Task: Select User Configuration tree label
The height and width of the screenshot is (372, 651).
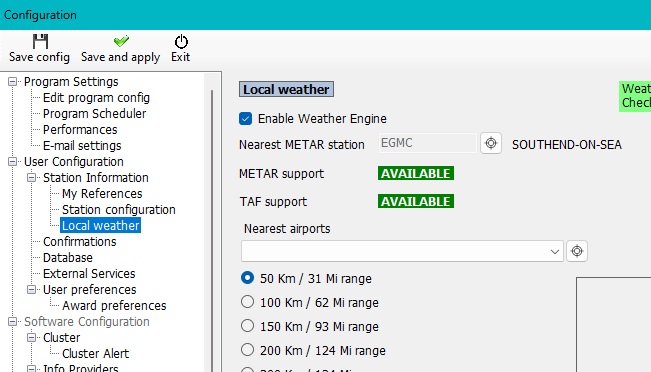Action: click(73, 162)
